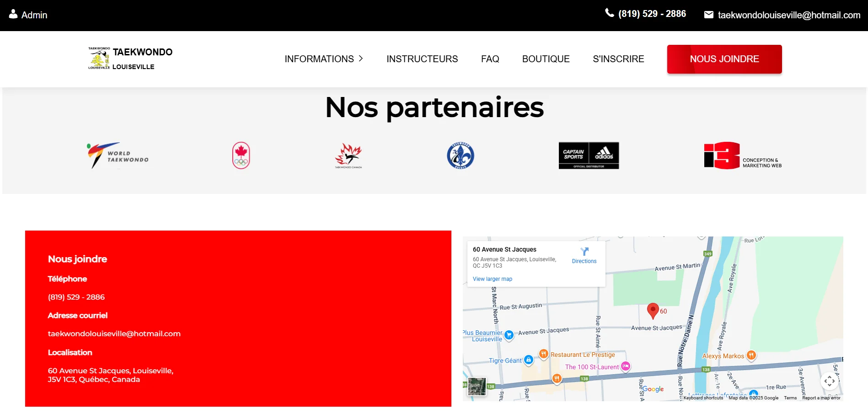Open the i3 Conception Marketing Web logo

coord(743,156)
